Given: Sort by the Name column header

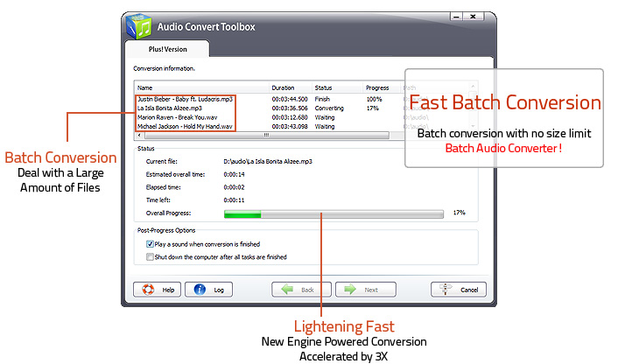Looking at the screenshot, I should 202,87.
